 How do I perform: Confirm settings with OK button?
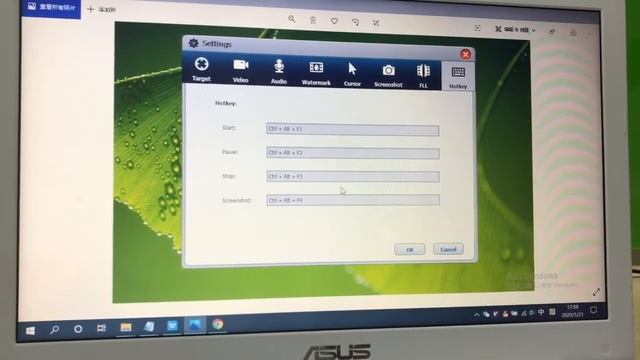coord(410,249)
